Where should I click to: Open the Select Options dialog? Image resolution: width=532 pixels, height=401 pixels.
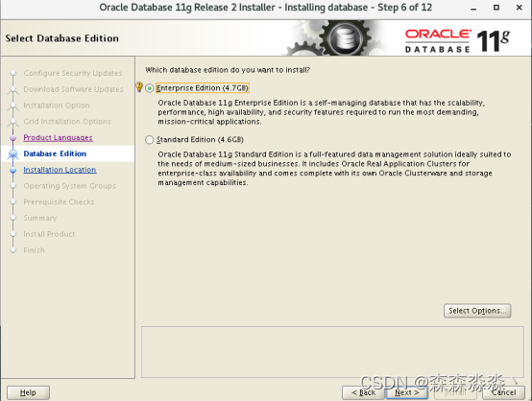477,311
